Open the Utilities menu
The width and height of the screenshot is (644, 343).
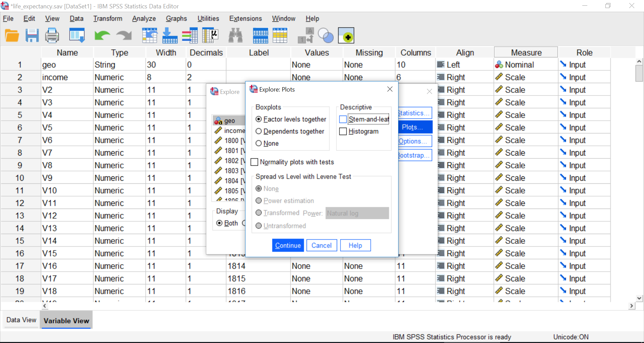(x=208, y=18)
